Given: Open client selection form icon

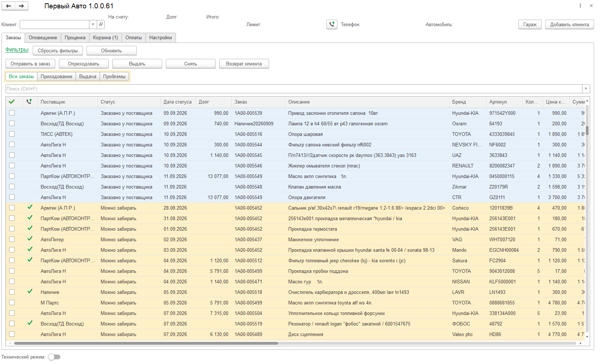Looking at the screenshot, I should (101, 24).
